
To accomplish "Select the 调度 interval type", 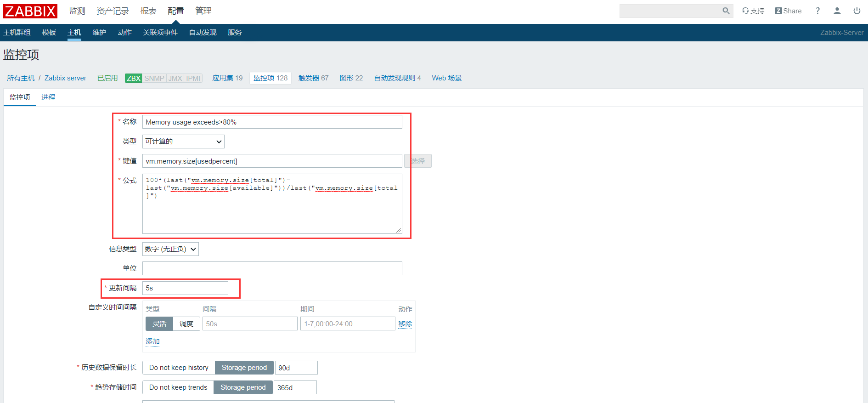I will point(186,324).
